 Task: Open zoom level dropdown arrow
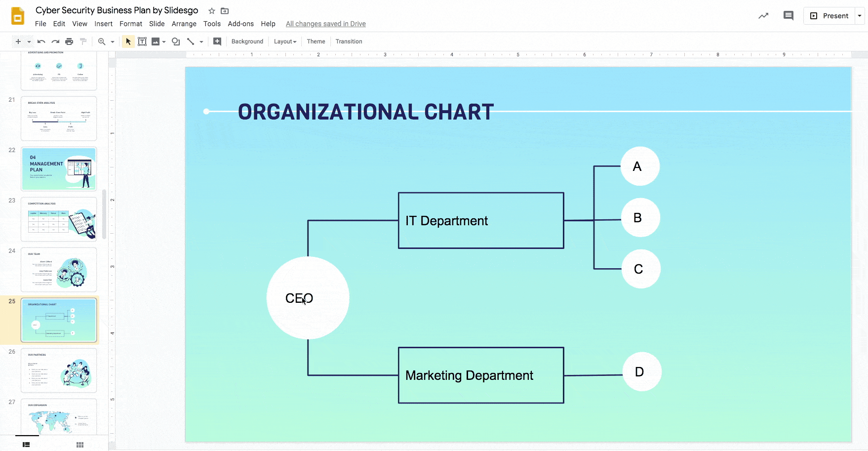click(113, 41)
